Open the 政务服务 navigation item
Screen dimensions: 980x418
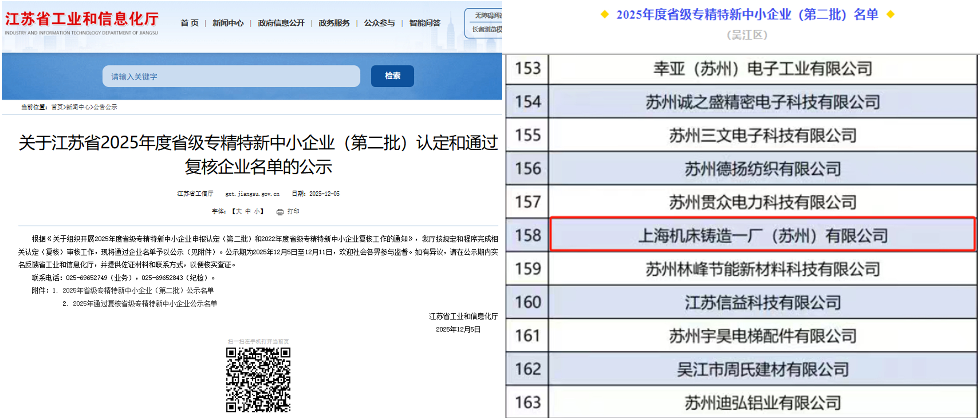pos(334,23)
